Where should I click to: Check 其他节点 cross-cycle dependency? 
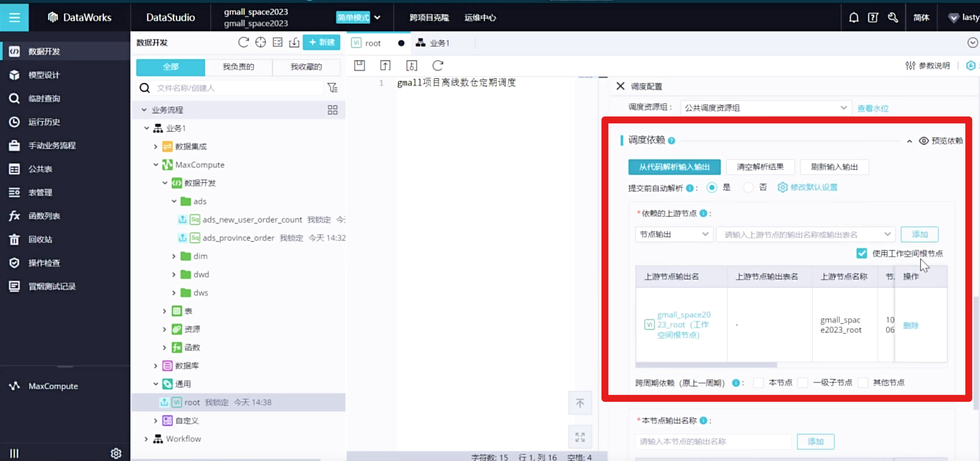(x=863, y=383)
